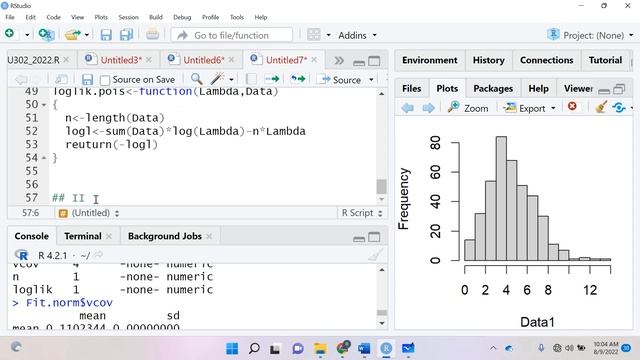
Task: Switch to the Tutorial tab
Action: [x=605, y=60]
